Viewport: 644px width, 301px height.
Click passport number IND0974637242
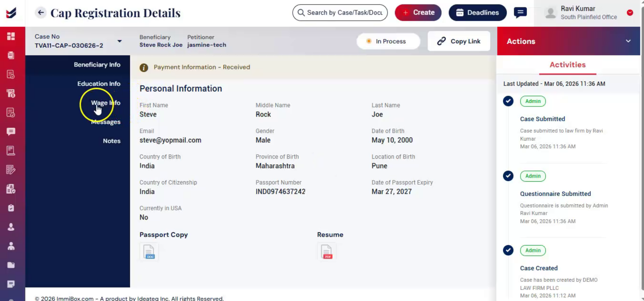pyautogui.click(x=280, y=191)
